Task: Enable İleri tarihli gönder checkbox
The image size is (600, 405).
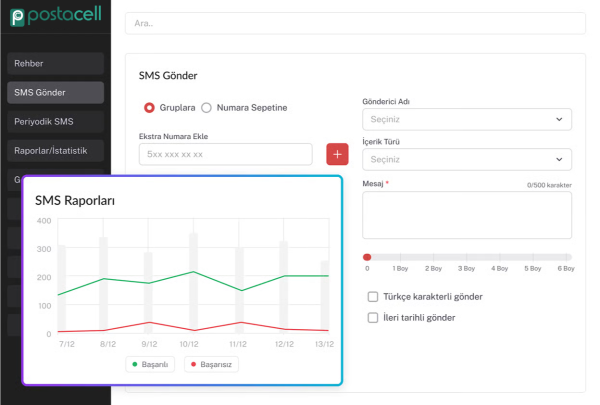Action: click(373, 317)
